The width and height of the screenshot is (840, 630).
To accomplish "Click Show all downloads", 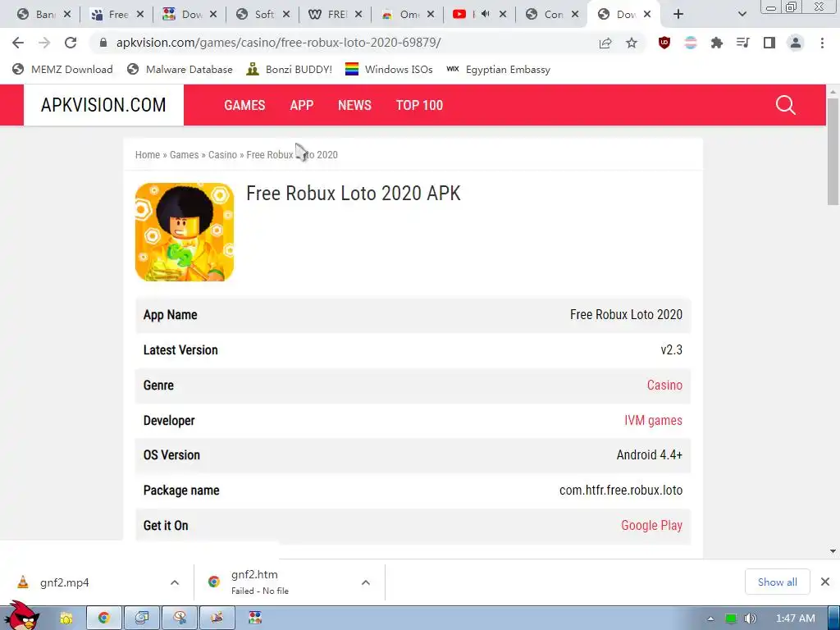I will 777,582.
